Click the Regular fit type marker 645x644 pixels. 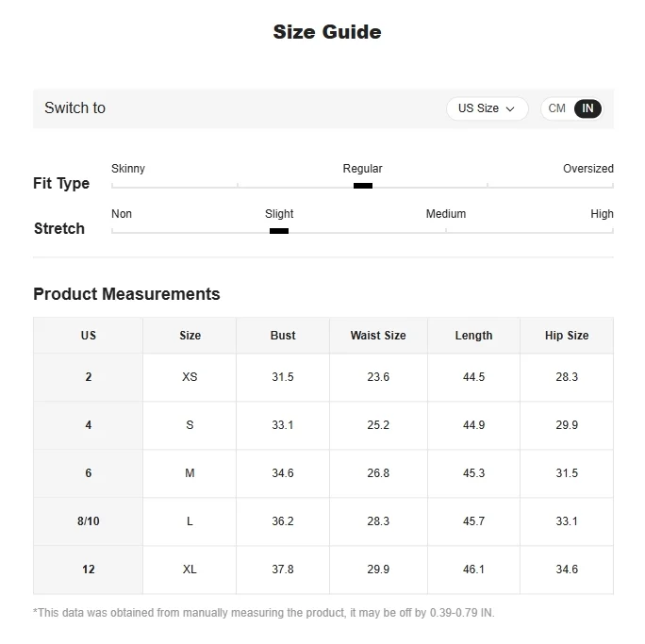click(363, 186)
